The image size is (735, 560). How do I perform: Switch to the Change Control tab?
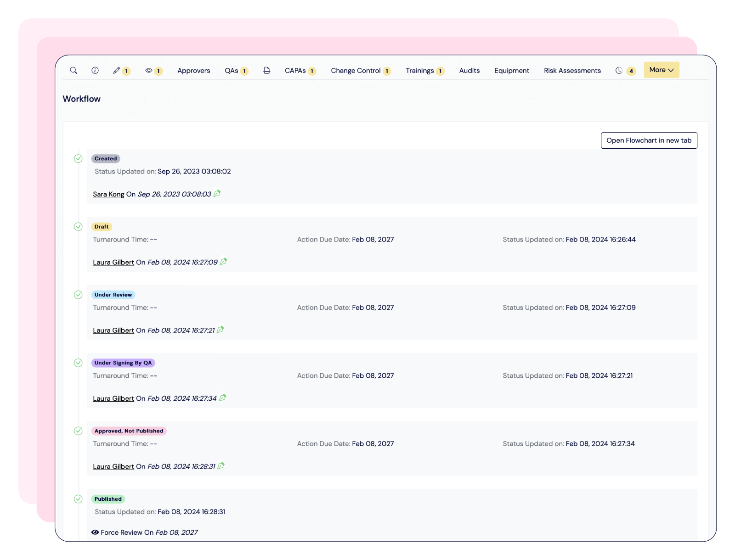(x=356, y=71)
